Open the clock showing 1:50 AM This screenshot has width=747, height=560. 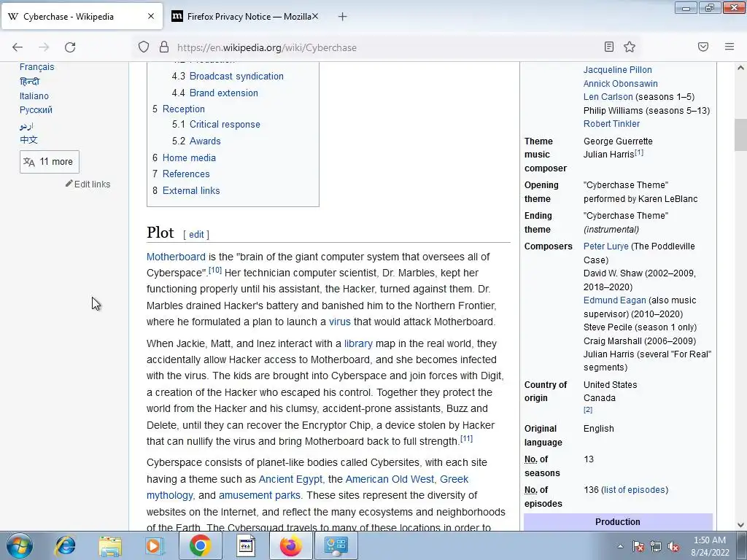click(710, 546)
